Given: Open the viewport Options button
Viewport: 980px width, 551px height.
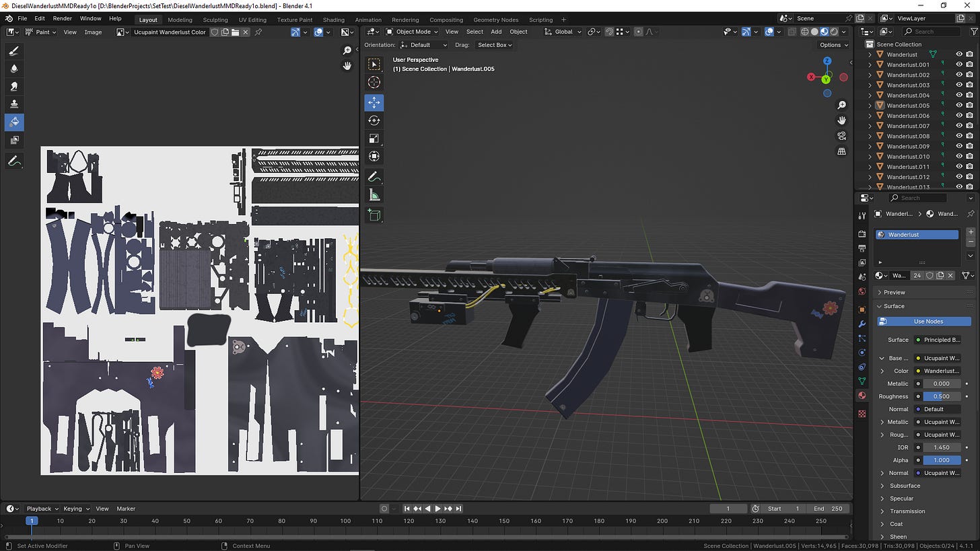Looking at the screenshot, I should (833, 45).
